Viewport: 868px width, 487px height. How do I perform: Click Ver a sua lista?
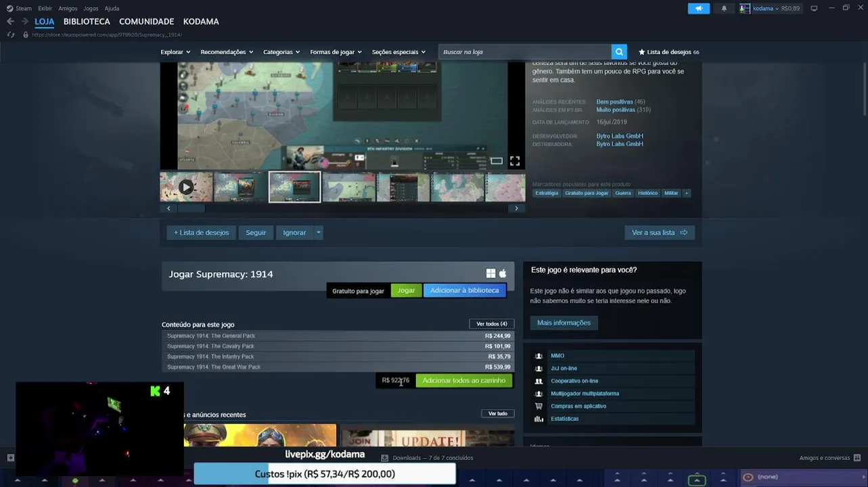click(660, 233)
